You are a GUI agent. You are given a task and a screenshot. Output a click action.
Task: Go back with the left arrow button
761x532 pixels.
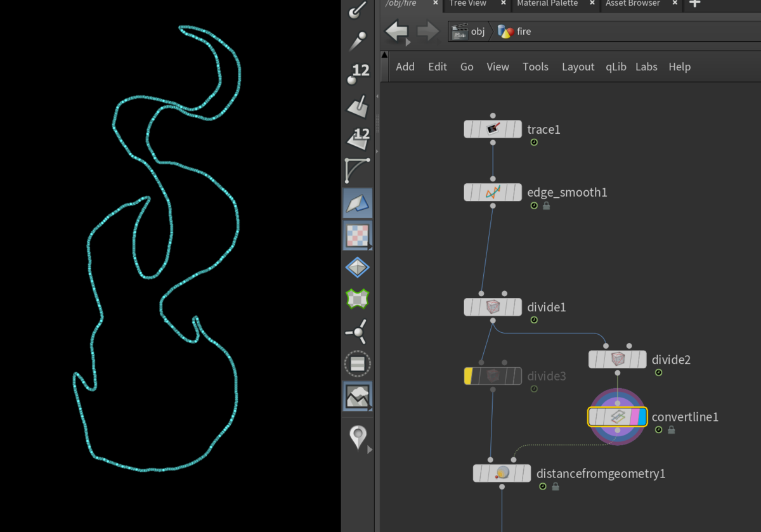click(397, 30)
